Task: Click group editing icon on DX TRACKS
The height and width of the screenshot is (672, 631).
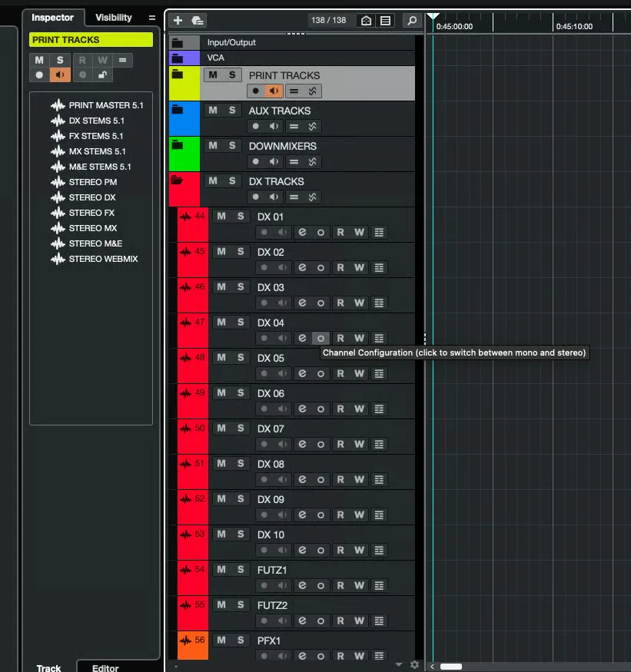Action: point(294,197)
